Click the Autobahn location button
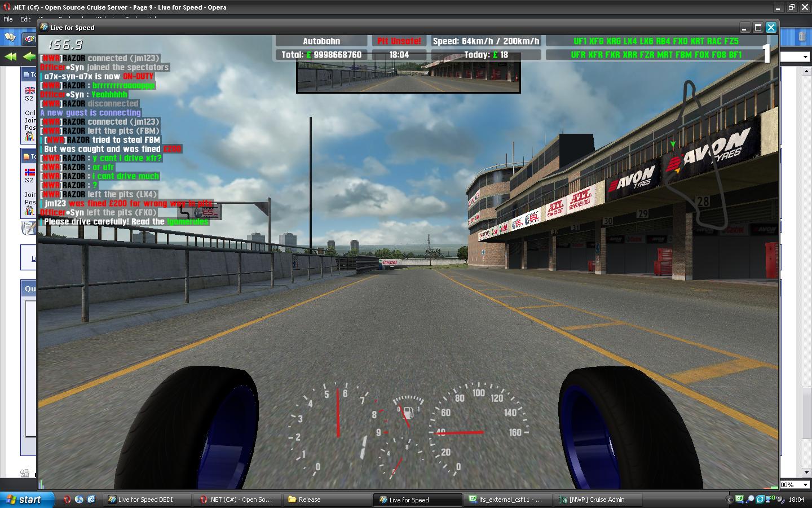Screen dimensions: 812x508 tap(321, 41)
